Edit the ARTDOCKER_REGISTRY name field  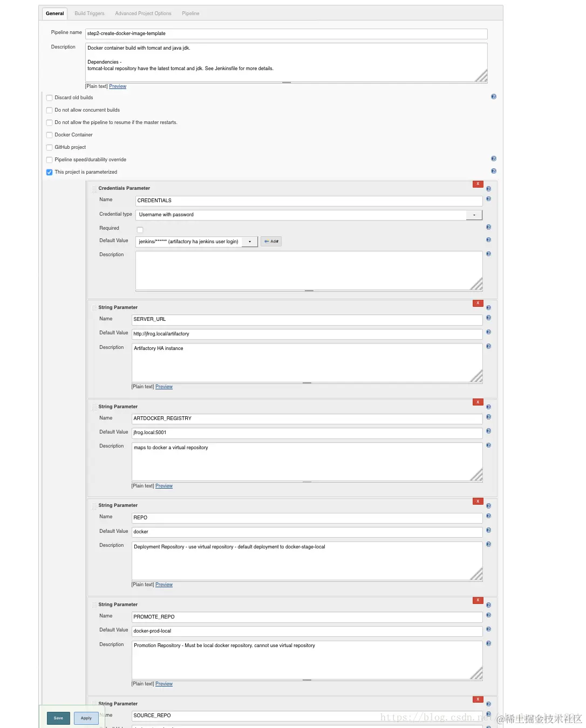click(x=307, y=418)
